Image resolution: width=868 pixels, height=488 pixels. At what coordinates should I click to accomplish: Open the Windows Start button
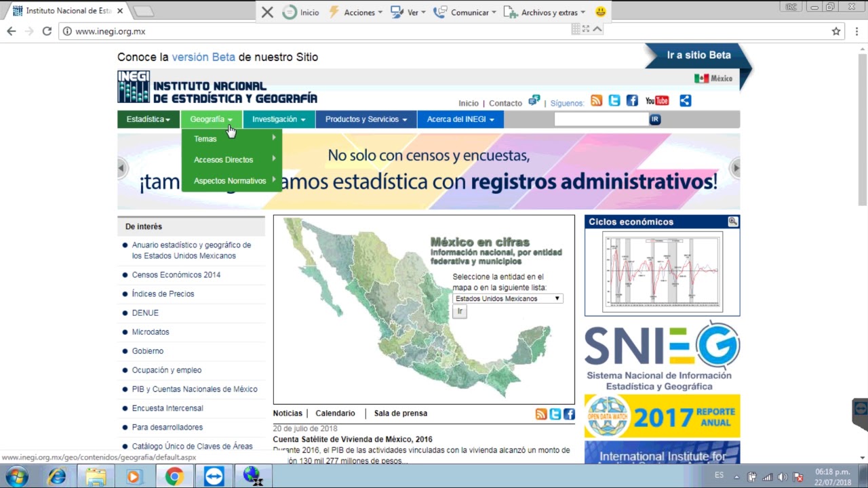pyautogui.click(x=17, y=476)
